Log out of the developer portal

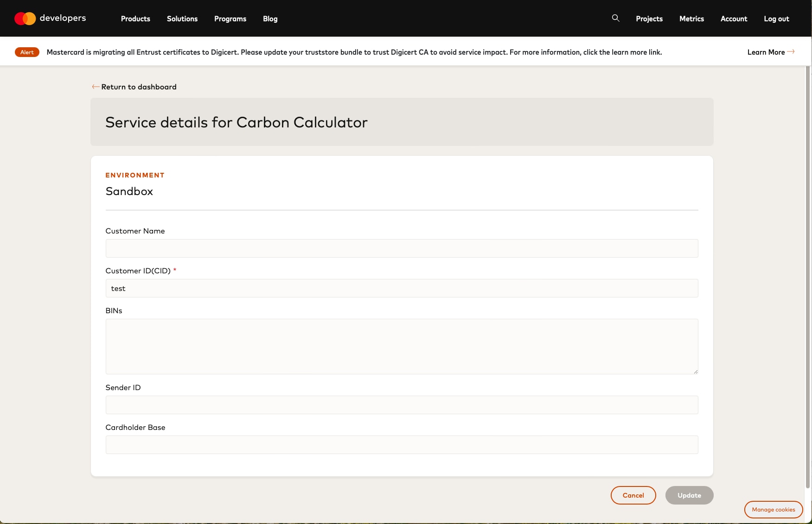tap(776, 19)
